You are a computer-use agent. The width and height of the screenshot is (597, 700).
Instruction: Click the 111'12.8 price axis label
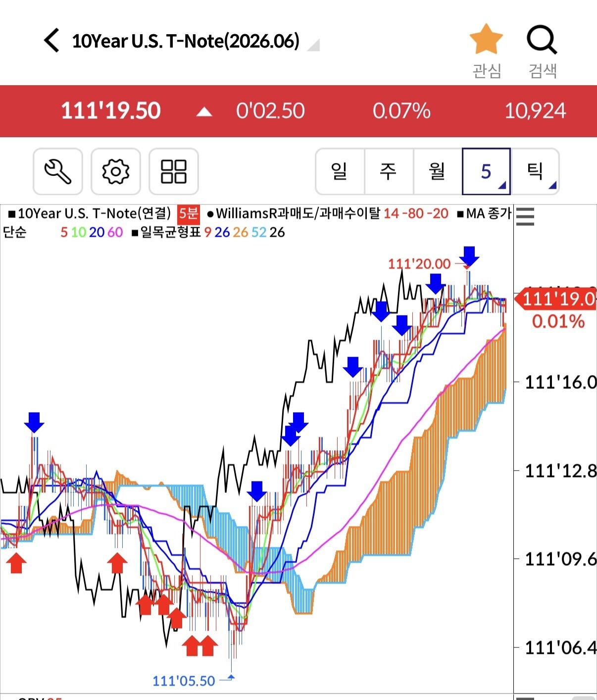coord(560,471)
